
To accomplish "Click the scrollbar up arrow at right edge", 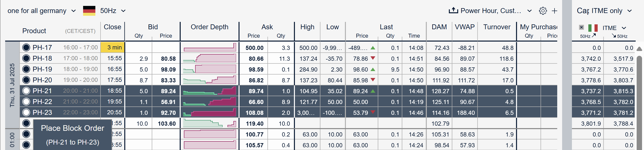I will point(639,49).
